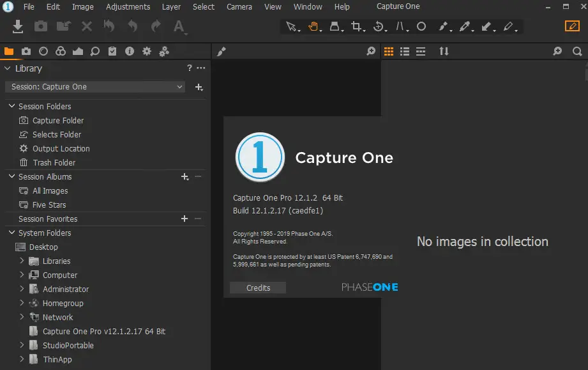Open the Session: Capture One dropdown

pyautogui.click(x=95, y=87)
